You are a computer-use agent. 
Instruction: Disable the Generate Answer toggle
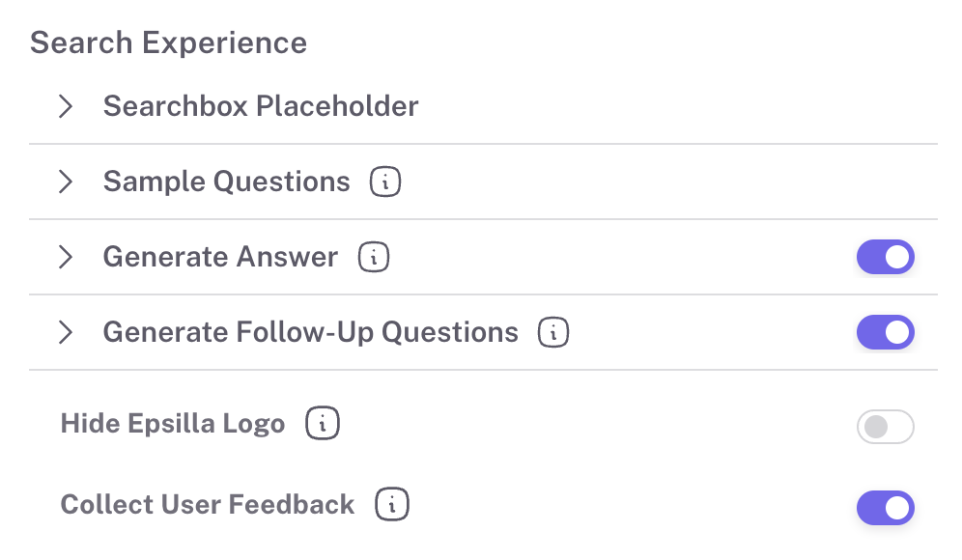click(x=885, y=257)
